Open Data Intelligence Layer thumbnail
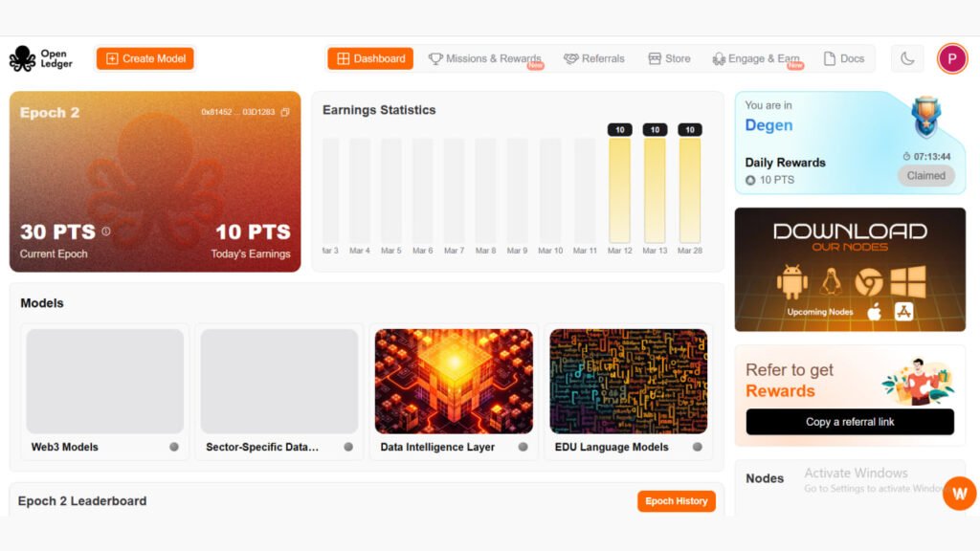 pyautogui.click(x=454, y=381)
